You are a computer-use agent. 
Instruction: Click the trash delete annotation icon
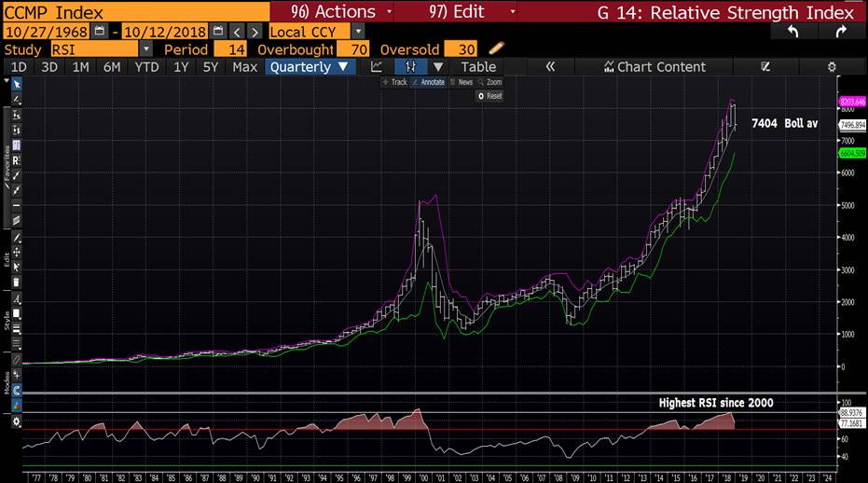click(17, 282)
